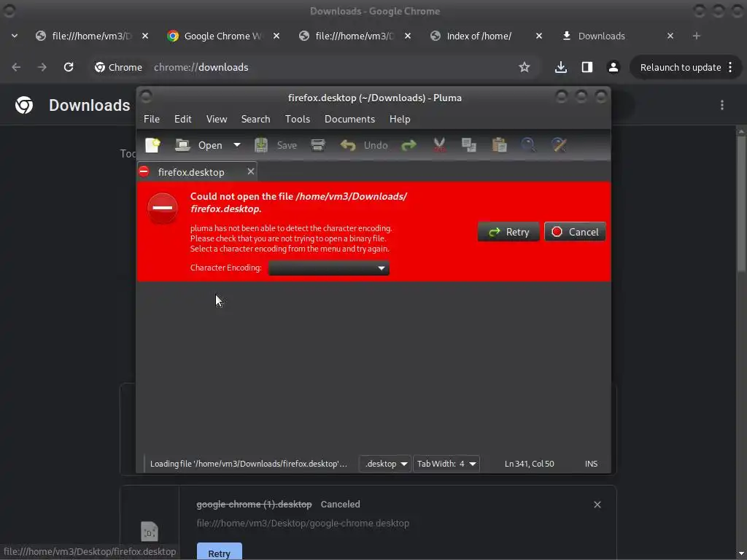Cut selection with scissors icon
Image resolution: width=747 pixels, height=560 pixels.
click(439, 145)
